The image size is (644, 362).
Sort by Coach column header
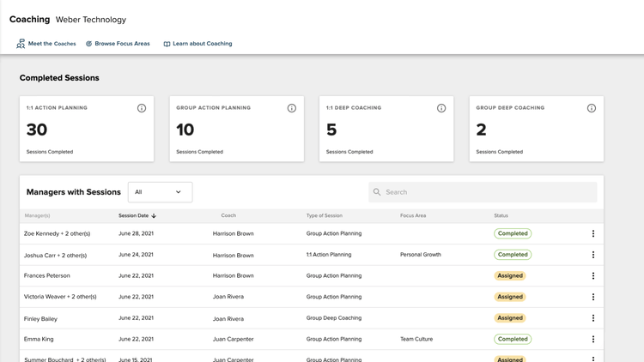pos(228,215)
